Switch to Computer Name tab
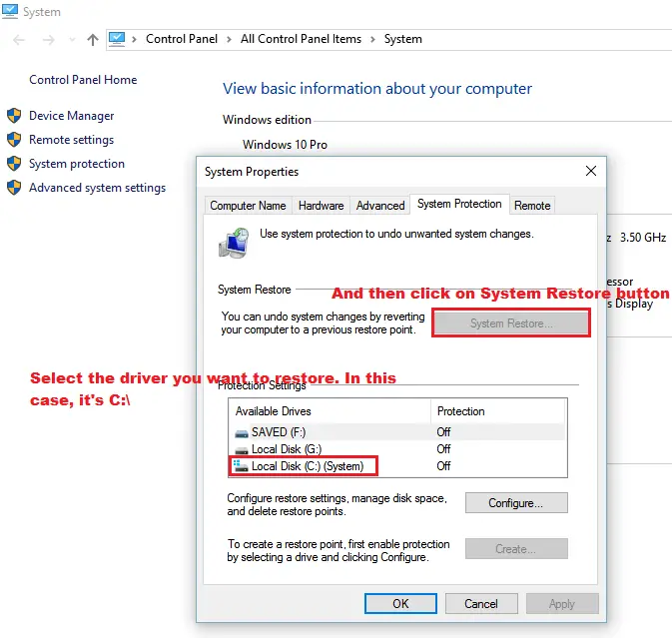The image size is (672, 638). [249, 206]
